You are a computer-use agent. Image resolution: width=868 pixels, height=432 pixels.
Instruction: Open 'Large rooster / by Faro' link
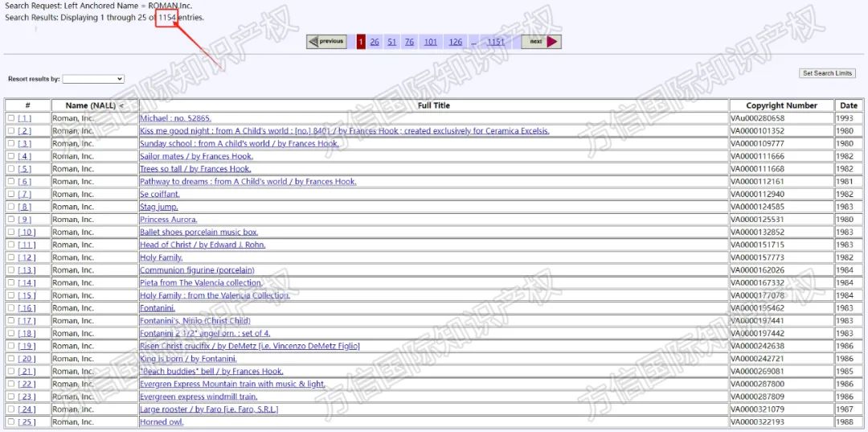coord(209,409)
